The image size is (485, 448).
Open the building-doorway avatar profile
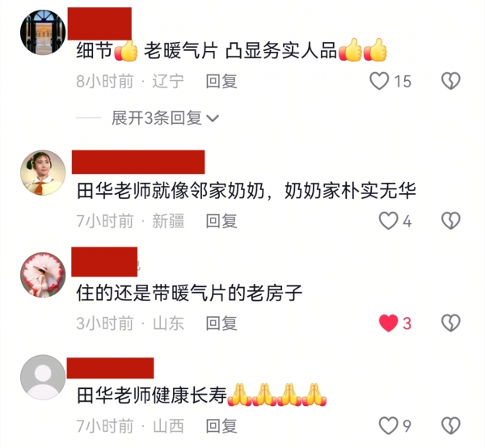click(x=43, y=32)
